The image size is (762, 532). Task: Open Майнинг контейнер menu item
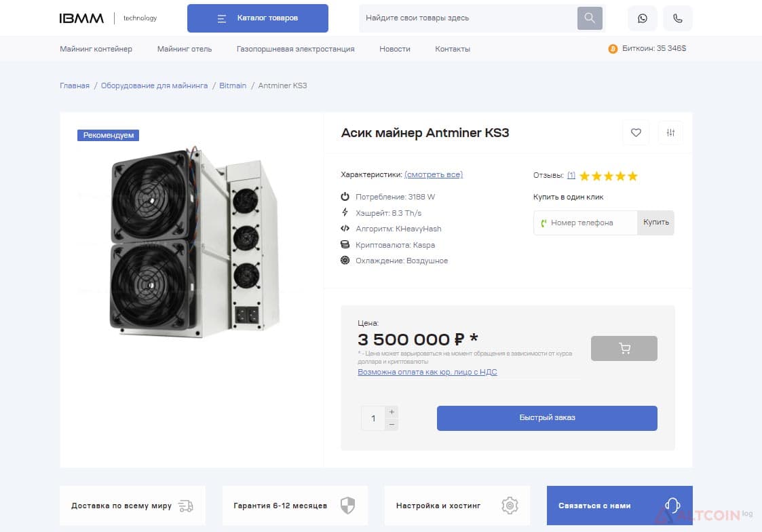pyautogui.click(x=96, y=49)
